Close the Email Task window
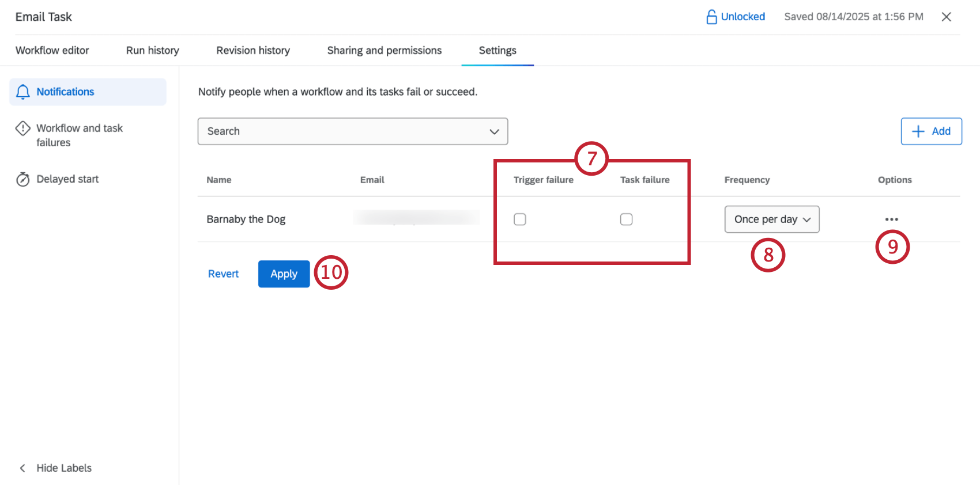980x485 pixels. tap(946, 17)
